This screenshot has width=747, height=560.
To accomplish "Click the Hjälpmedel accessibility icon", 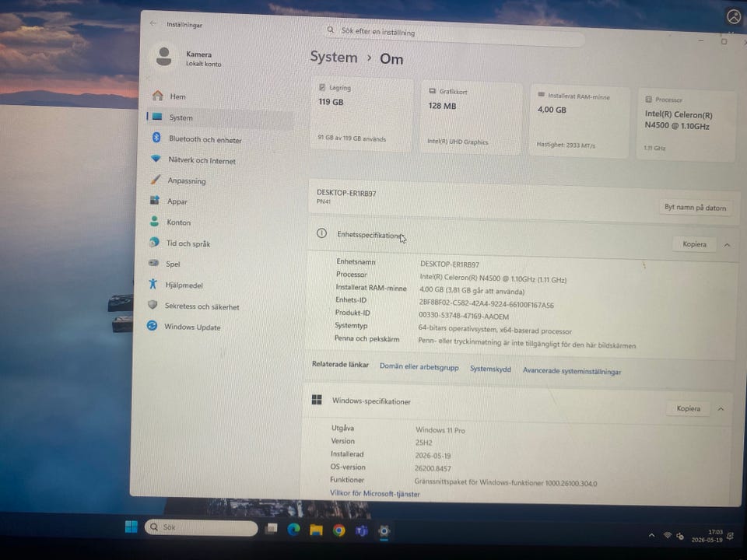I will tap(153, 285).
